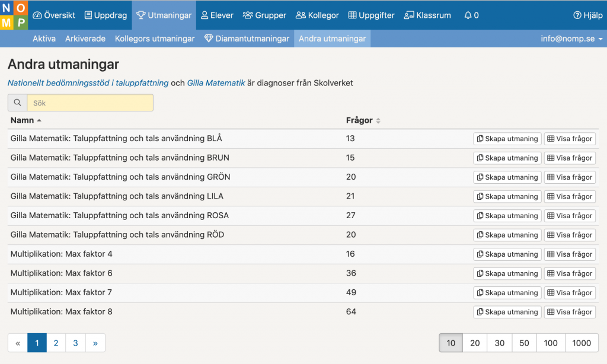Click Skapa utmaning for the BRUN row
This screenshot has width=607, height=364.
pyautogui.click(x=507, y=158)
